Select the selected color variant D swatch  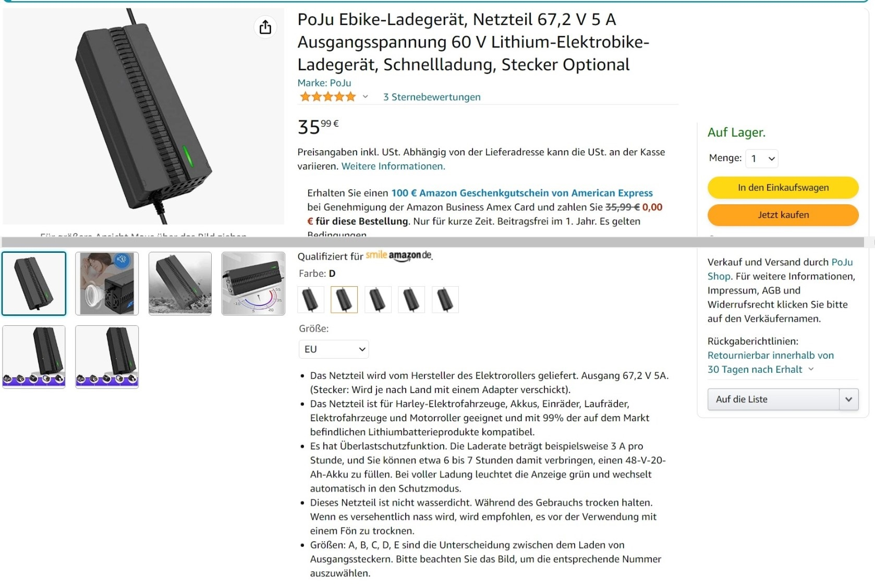(x=344, y=300)
